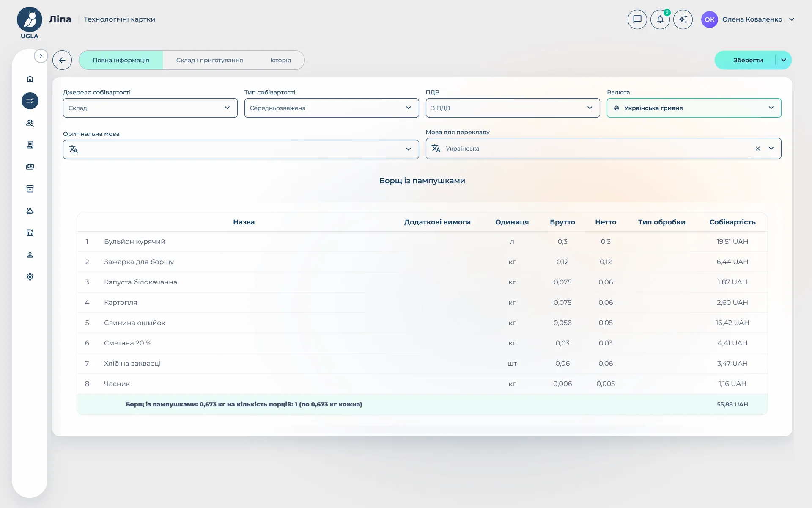Expand the Мова для перекладу dropdown arrow
The height and width of the screenshot is (508, 812).
771,149
